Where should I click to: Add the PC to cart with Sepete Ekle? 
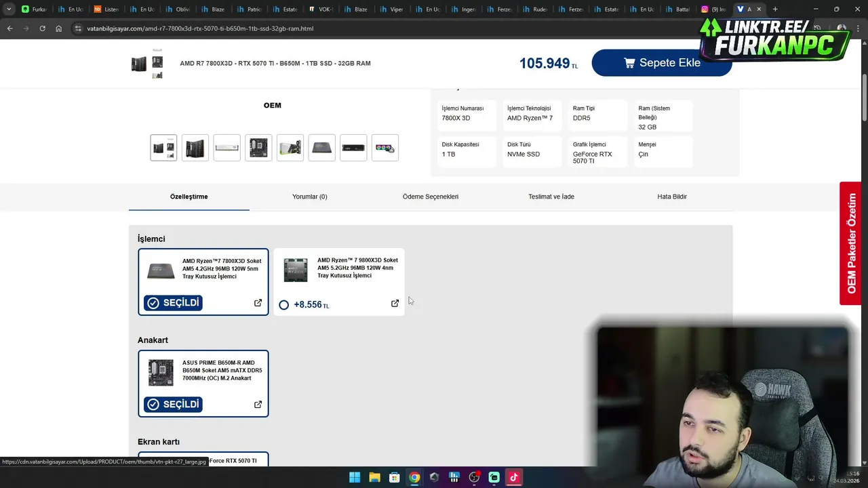(x=661, y=62)
